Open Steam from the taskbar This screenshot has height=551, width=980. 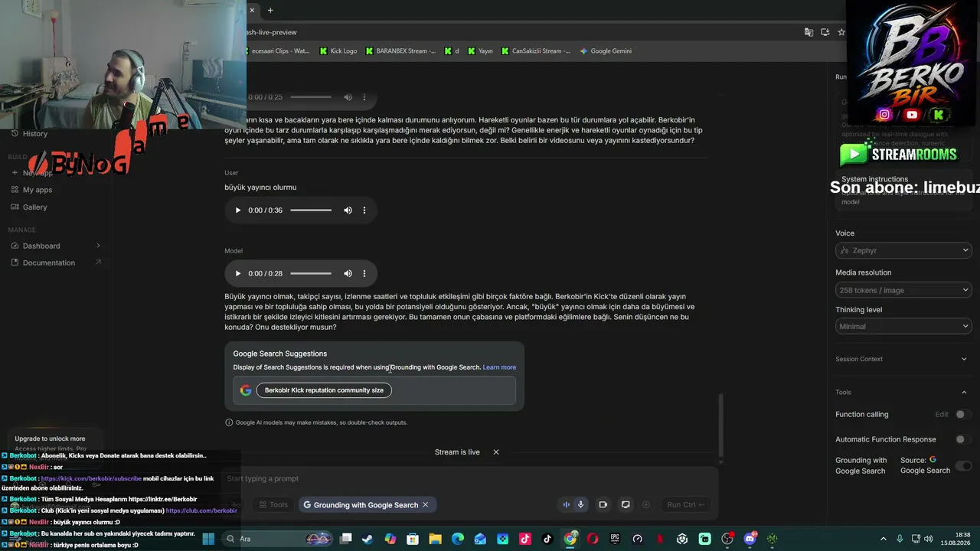pyautogui.click(x=368, y=539)
